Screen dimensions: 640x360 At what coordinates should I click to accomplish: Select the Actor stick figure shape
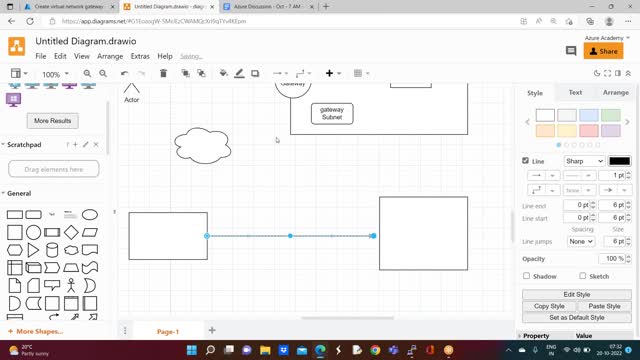(71, 285)
